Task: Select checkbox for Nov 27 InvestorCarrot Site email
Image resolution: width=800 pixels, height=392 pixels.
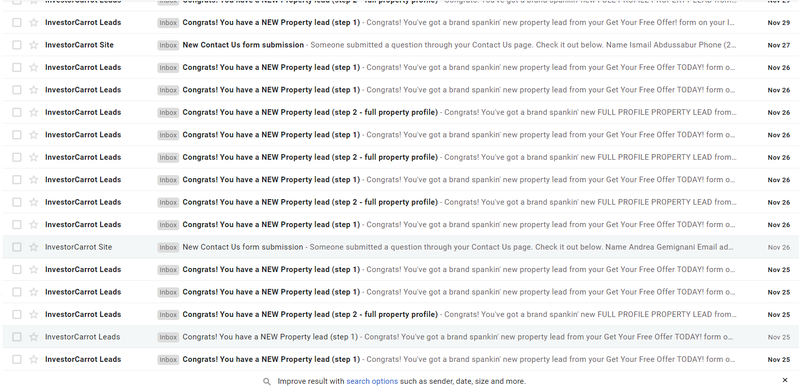Action: (17, 45)
